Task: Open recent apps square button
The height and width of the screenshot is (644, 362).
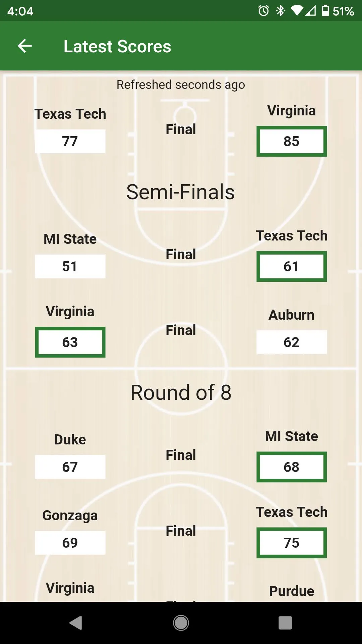Action: (x=285, y=623)
